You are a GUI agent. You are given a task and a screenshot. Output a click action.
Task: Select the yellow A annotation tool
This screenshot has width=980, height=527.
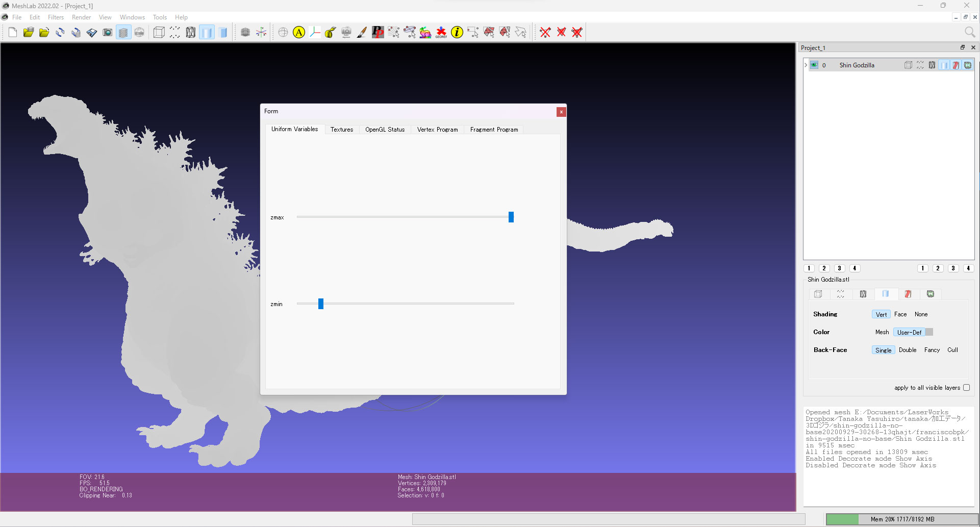point(299,33)
